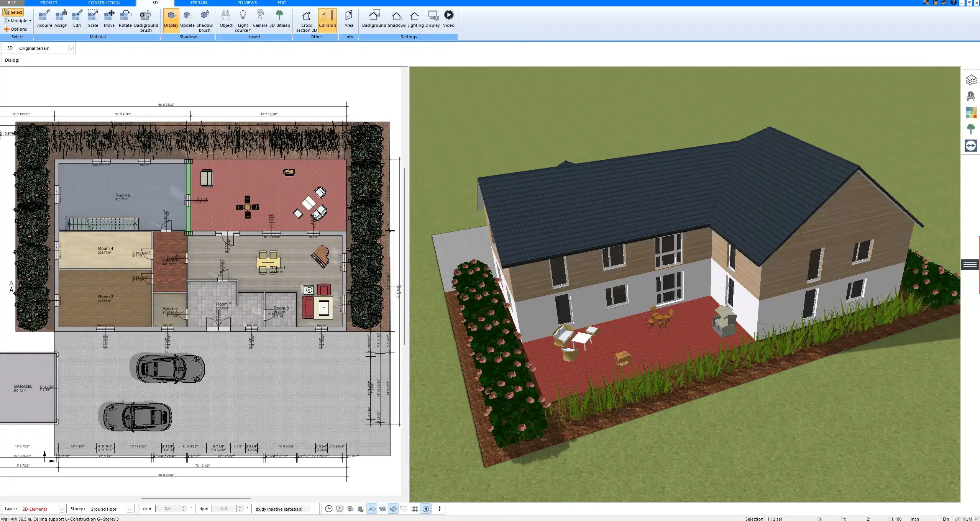The width and height of the screenshot is (980, 521).
Task: Toggle Collision detection
Action: [x=327, y=20]
